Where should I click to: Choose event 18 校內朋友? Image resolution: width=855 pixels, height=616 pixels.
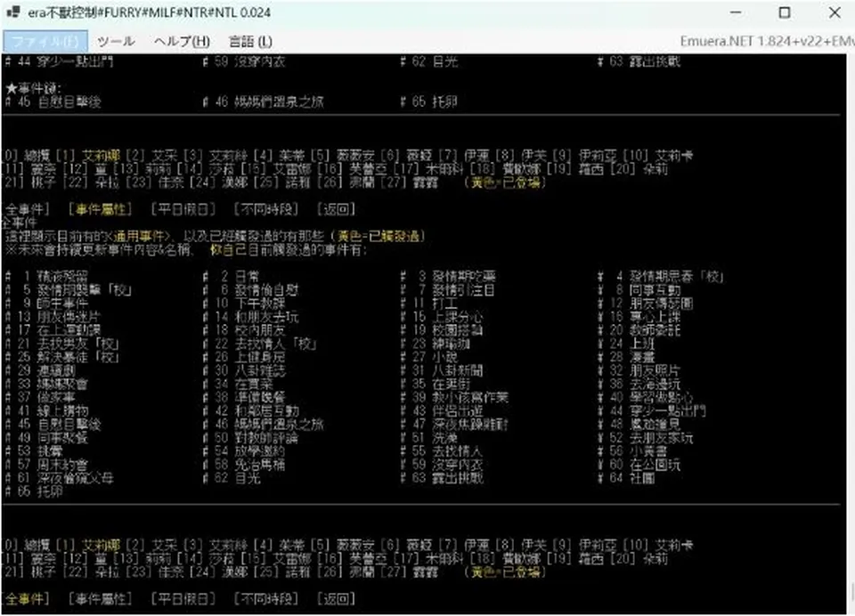[244, 330]
